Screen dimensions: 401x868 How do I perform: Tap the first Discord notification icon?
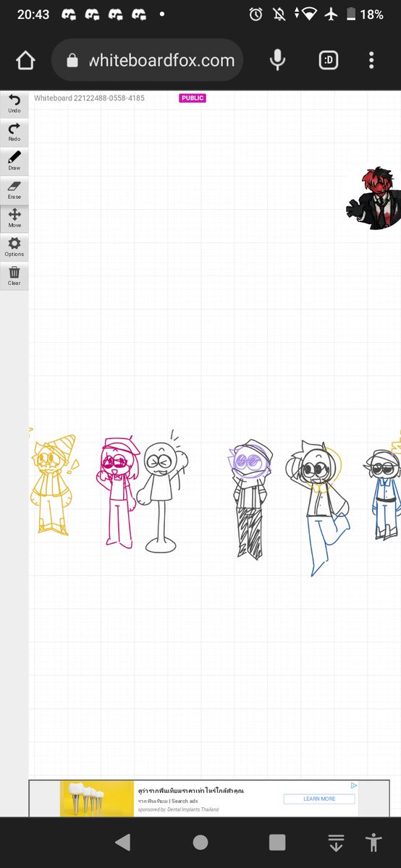pyautogui.click(x=68, y=14)
